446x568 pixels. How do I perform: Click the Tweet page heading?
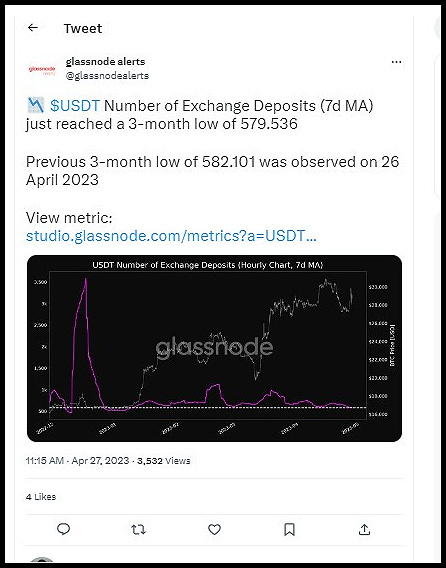click(x=83, y=28)
